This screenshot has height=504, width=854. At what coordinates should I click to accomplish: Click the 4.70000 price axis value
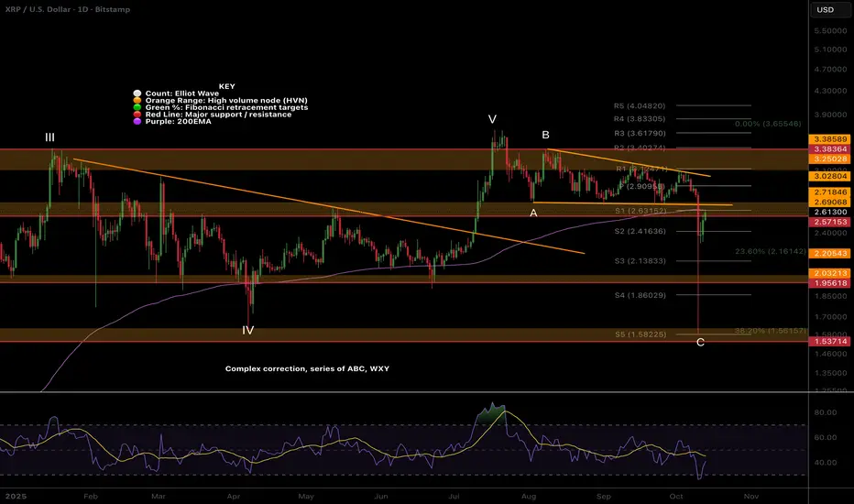830,70
